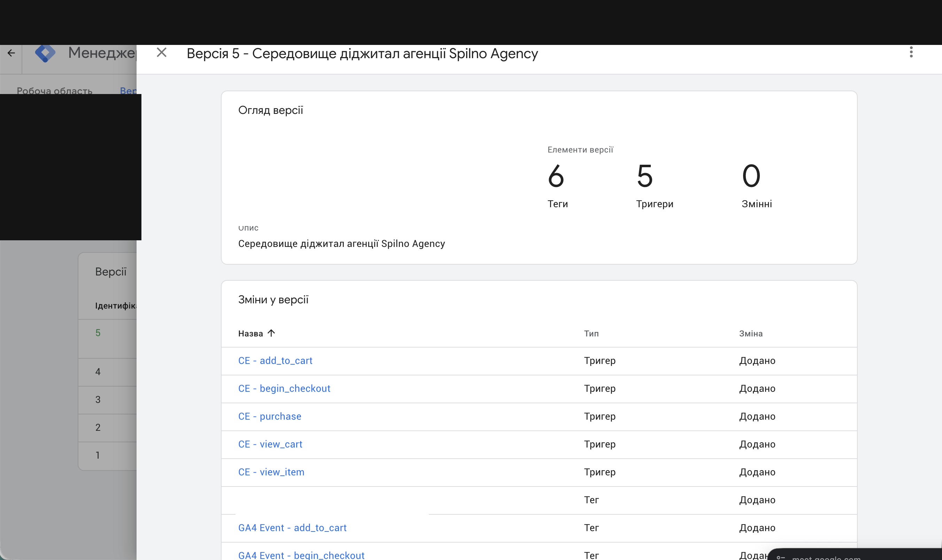This screenshot has width=942, height=560.
Task: Click the Огляд версії heading
Action: 271,110
